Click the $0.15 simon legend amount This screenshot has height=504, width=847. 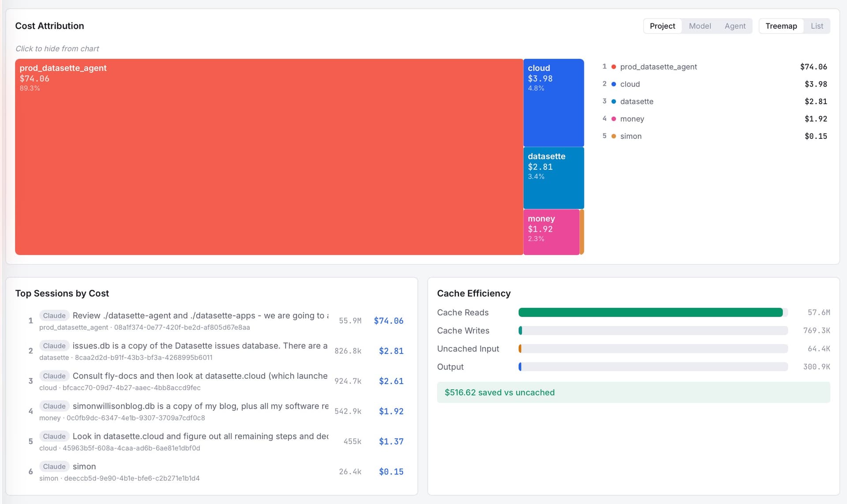pyautogui.click(x=816, y=136)
